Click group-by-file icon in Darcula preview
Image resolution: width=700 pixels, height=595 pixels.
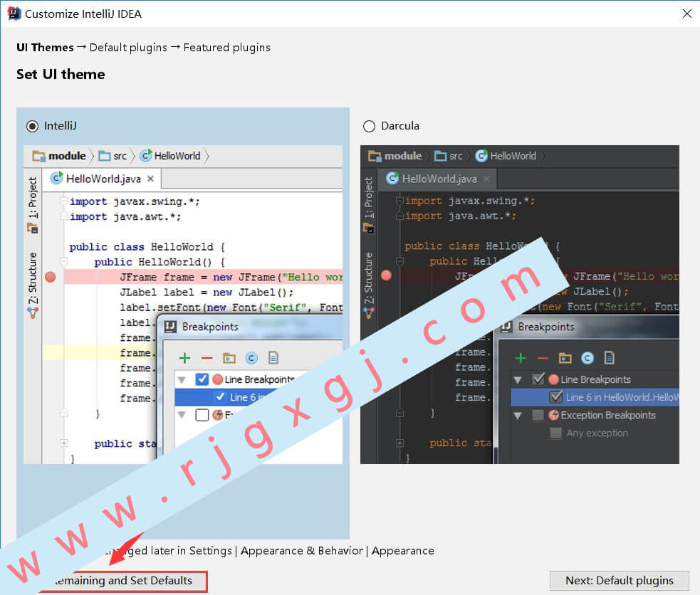609,358
